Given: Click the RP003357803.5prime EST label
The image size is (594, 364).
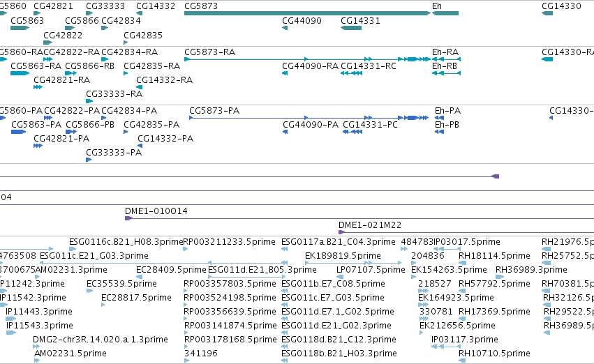Looking at the screenshot, I should point(230,284).
